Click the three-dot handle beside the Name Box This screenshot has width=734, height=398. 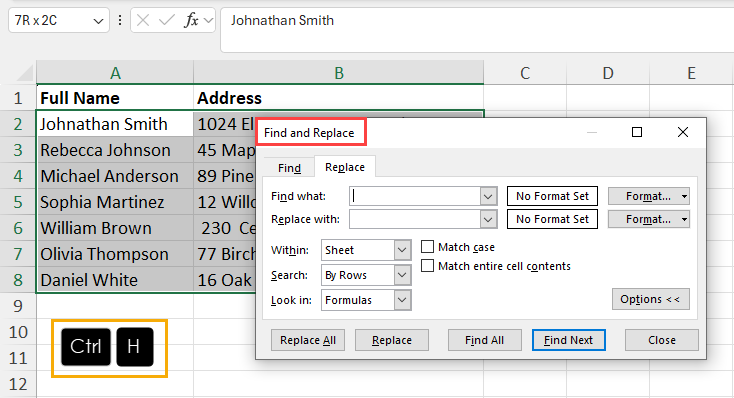coord(120,20)
